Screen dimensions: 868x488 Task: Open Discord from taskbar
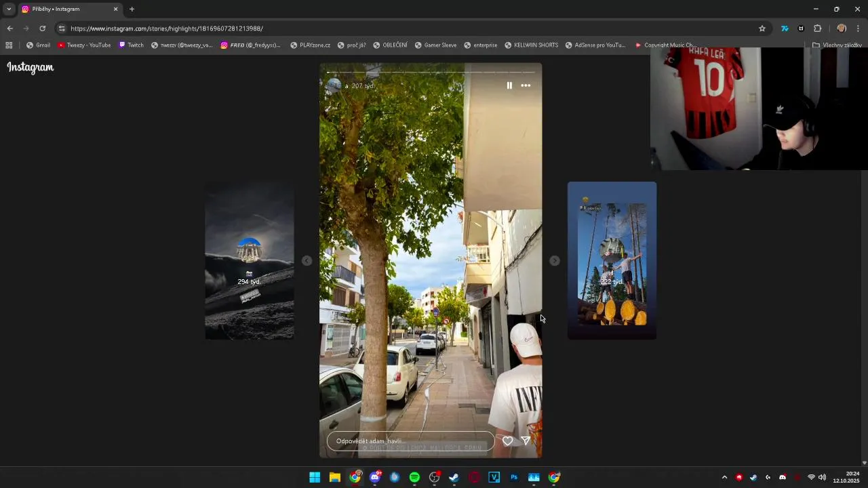[375, 477]
